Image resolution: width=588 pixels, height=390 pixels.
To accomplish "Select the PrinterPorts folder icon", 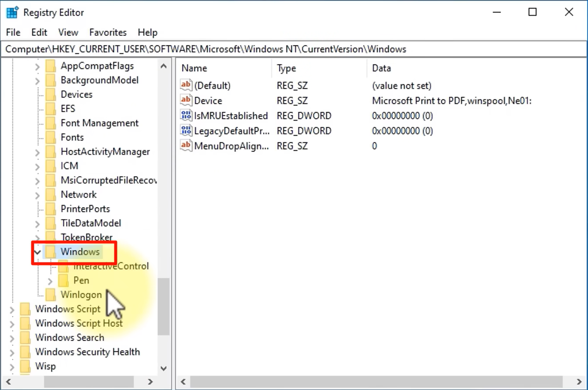I will (51, 209).
